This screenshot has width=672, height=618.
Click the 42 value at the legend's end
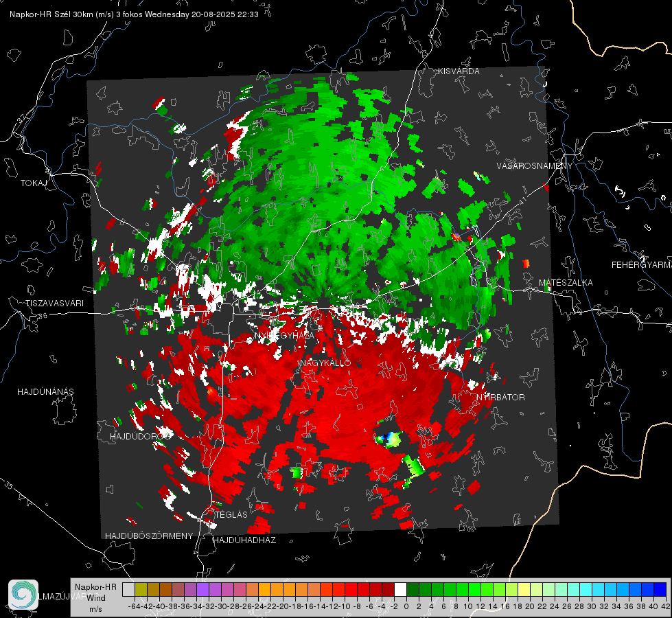click(x=666, y=606)
